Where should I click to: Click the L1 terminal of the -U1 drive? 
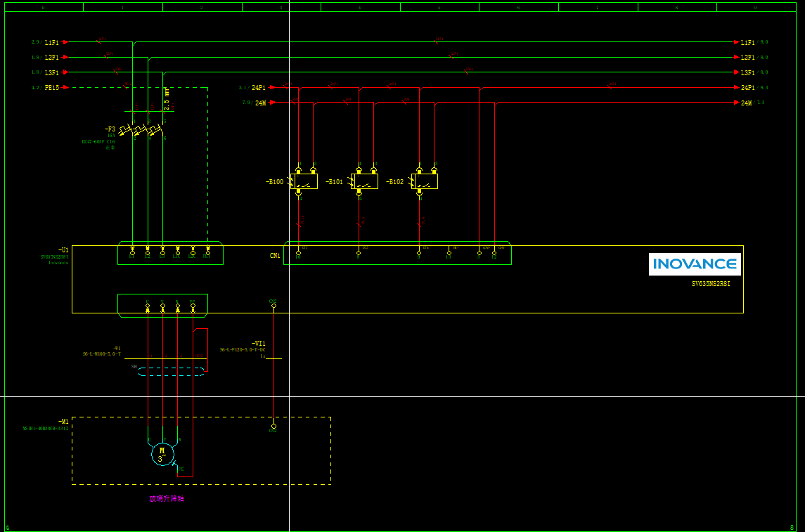[132, 250]
